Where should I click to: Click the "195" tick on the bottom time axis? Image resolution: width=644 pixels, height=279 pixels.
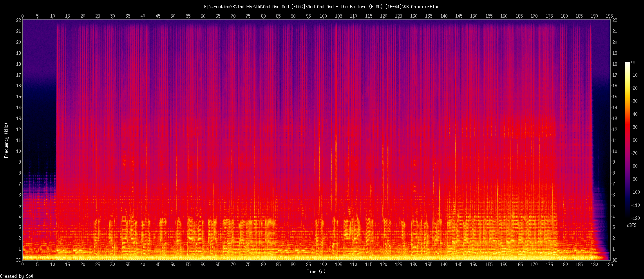point(610,265)
